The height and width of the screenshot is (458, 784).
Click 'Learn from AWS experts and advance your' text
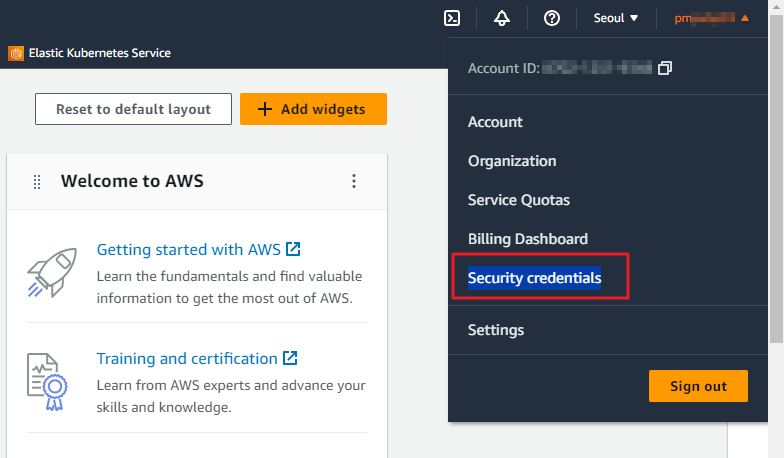(x=231, y=385)
